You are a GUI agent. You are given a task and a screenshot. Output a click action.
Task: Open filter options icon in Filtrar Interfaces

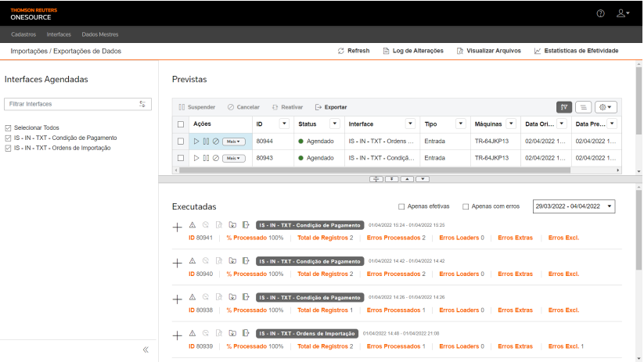pyautogui.click(x=142, y=104)
